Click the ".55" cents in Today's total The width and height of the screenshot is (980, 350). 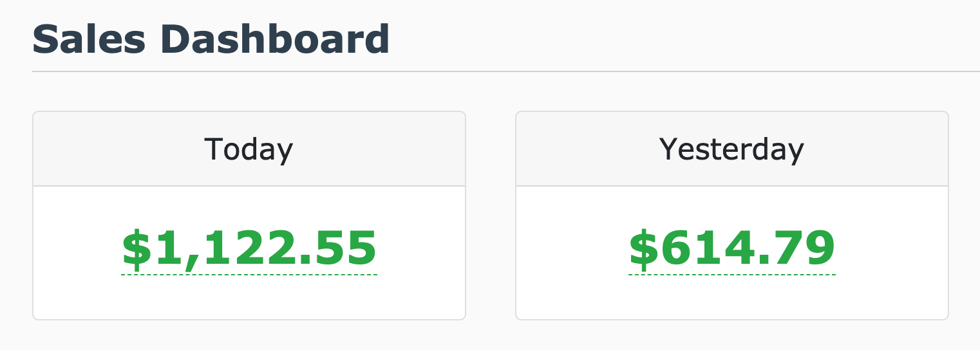tap(343, 248)
